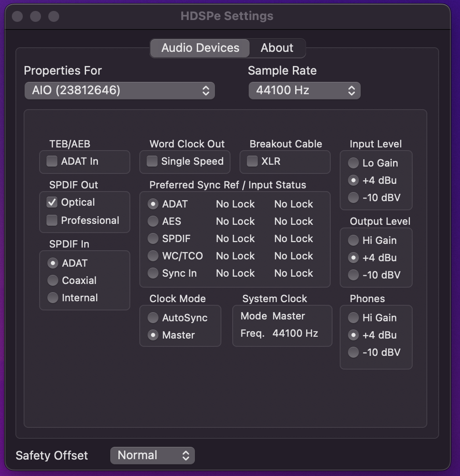This screenshot has height=476, width=460.
Task: Click the System Clock Mode Master value
Action: click(289, 316)
